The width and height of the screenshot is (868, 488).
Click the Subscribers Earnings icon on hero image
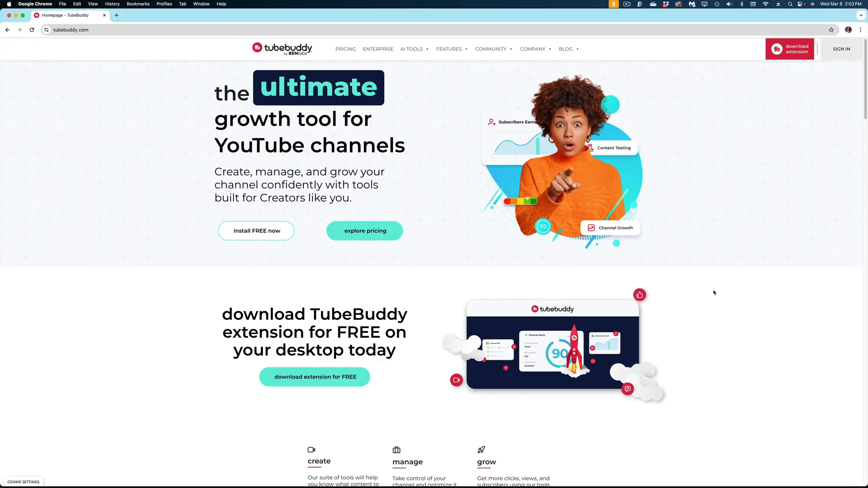[x=492, y=122]
